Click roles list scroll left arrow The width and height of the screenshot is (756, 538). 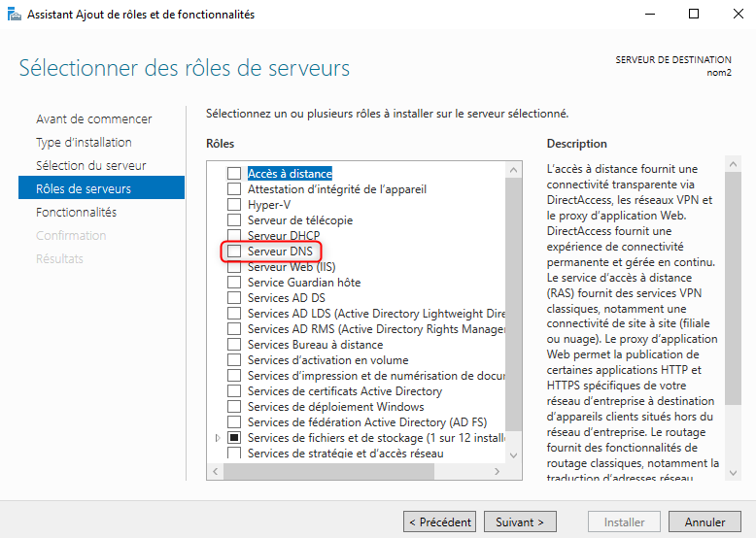216,472
